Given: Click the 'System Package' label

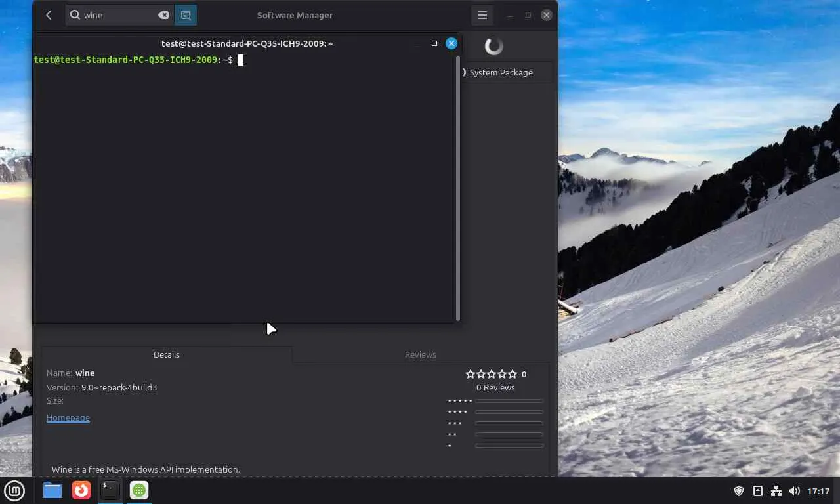Looking at the screenshot, I should pos(501,72).
